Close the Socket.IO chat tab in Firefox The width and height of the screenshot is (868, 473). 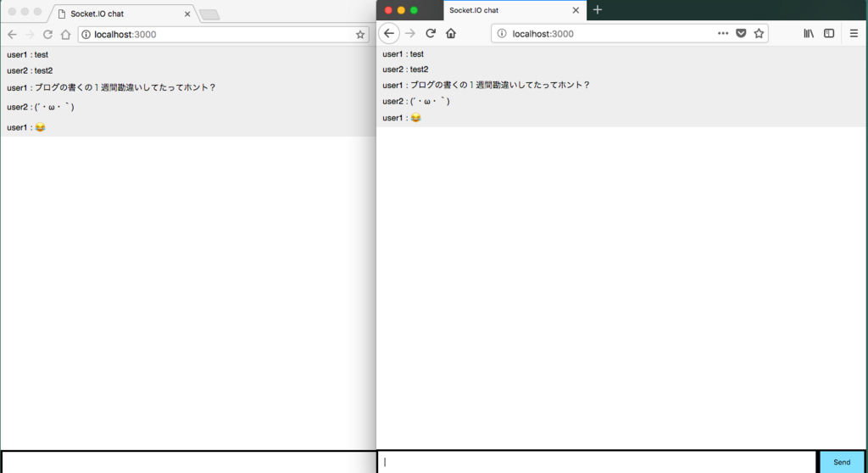point(576,10)
